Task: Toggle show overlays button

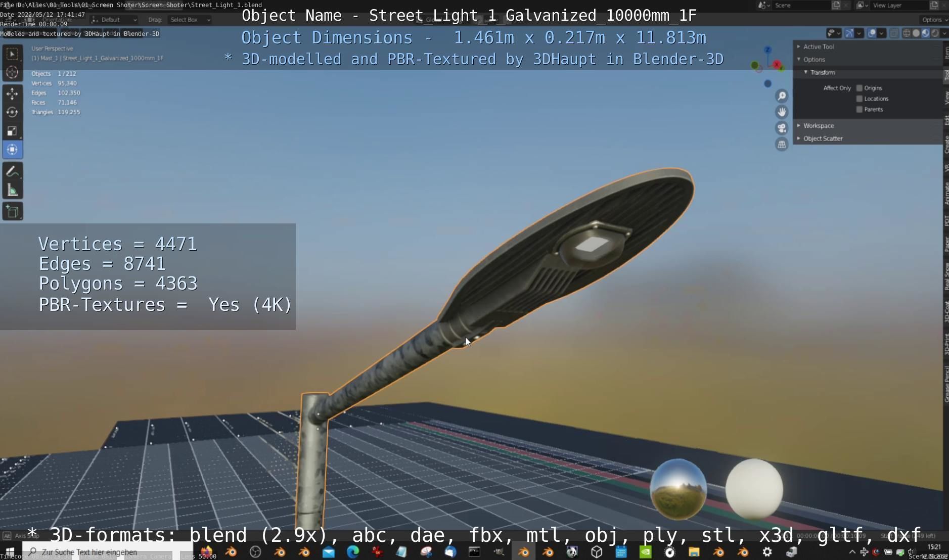Action: point(872,33)
